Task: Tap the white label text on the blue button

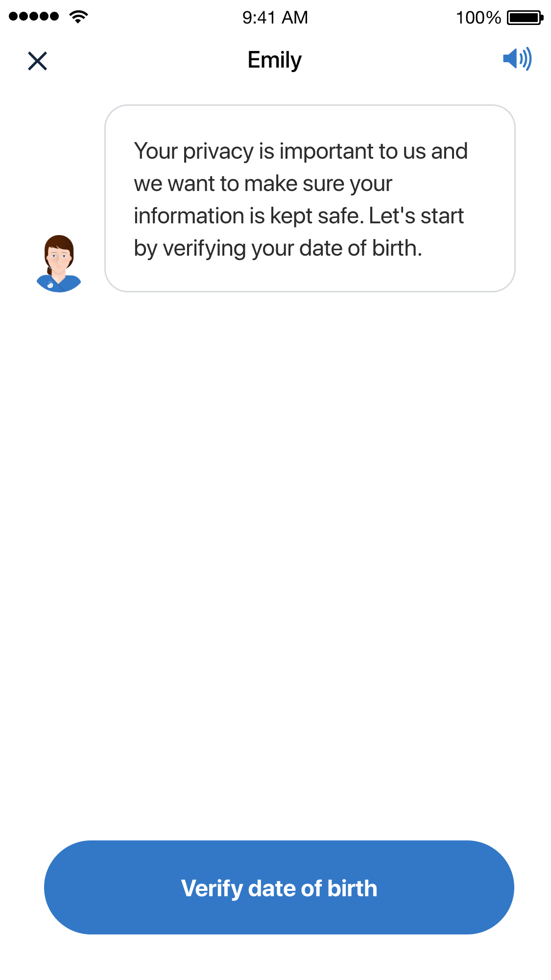Action: click(x=279, y=888)
